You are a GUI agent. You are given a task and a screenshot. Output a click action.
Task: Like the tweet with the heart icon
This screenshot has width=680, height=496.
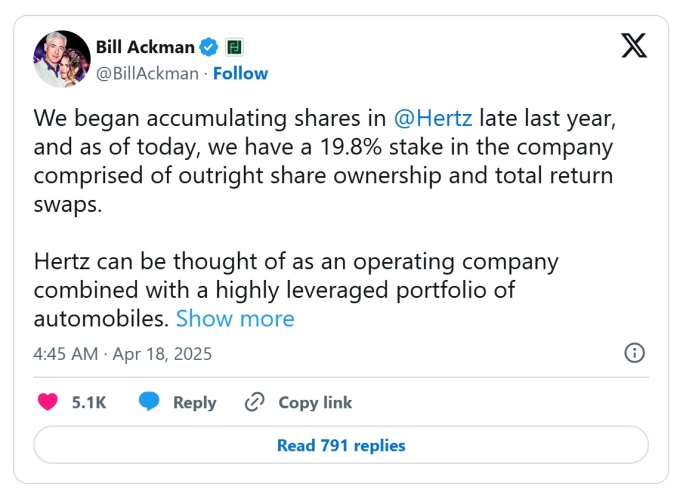(47, 402)
